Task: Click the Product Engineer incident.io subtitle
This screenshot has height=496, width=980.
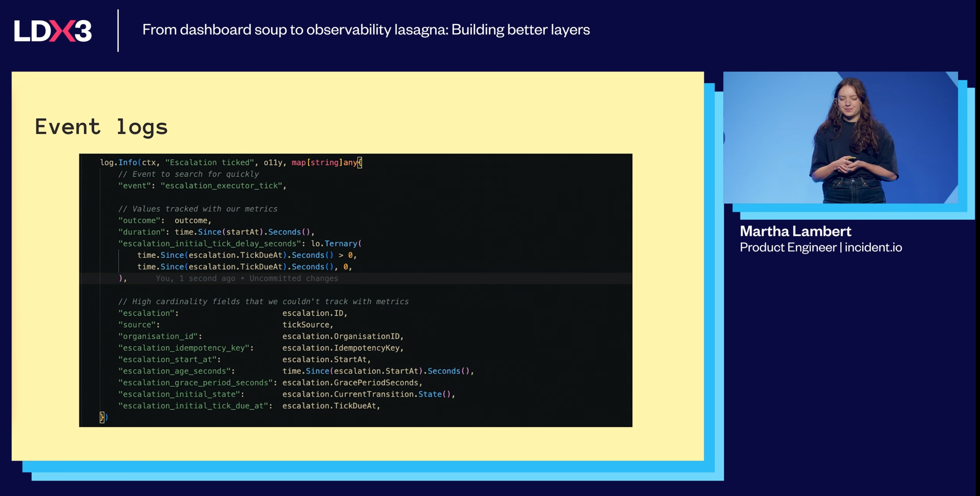Action: coord(821,247)
